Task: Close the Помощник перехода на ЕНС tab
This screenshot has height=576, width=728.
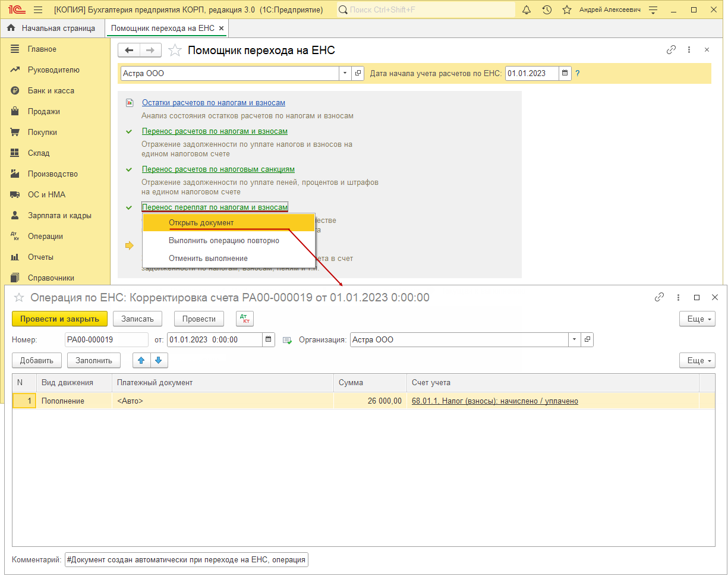Action: (x=221, y=29)
